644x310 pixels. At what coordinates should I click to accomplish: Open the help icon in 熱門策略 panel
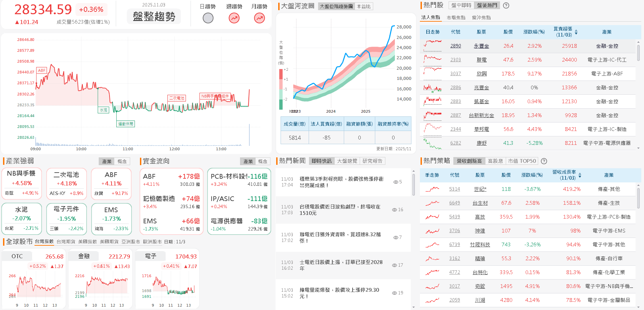tap(544, 161)
